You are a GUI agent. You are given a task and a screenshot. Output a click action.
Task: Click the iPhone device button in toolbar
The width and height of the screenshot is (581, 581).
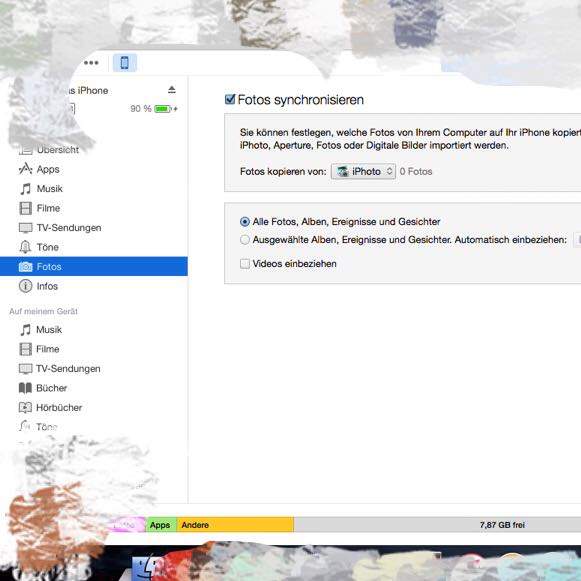tap(125, 63)
